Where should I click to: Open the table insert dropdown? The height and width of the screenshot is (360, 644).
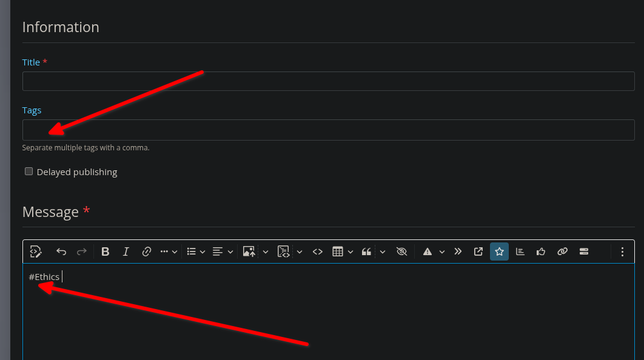pyautogui.click(x=343, y=252)
